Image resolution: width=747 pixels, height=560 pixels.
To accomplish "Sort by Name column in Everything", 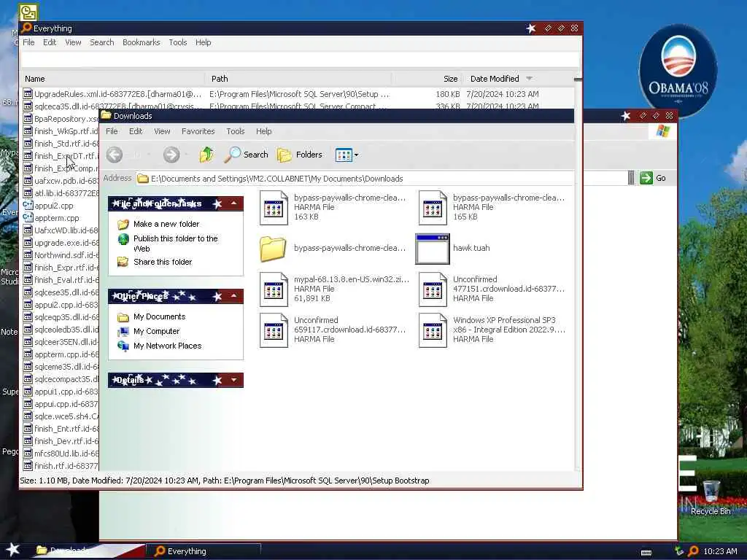I will pyautogui.click(x=113, y=79).
